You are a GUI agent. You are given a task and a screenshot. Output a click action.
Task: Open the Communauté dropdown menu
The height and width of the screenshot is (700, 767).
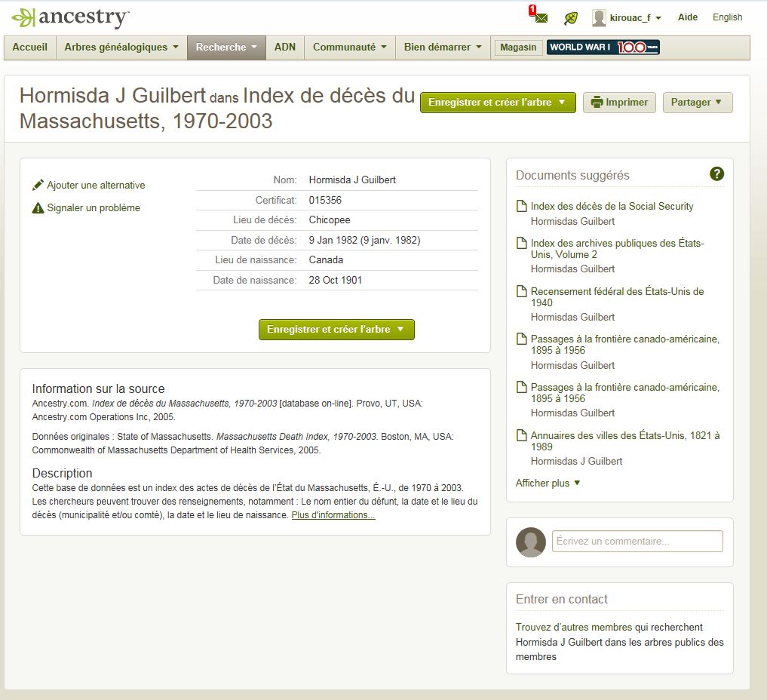tap(350, 48)
